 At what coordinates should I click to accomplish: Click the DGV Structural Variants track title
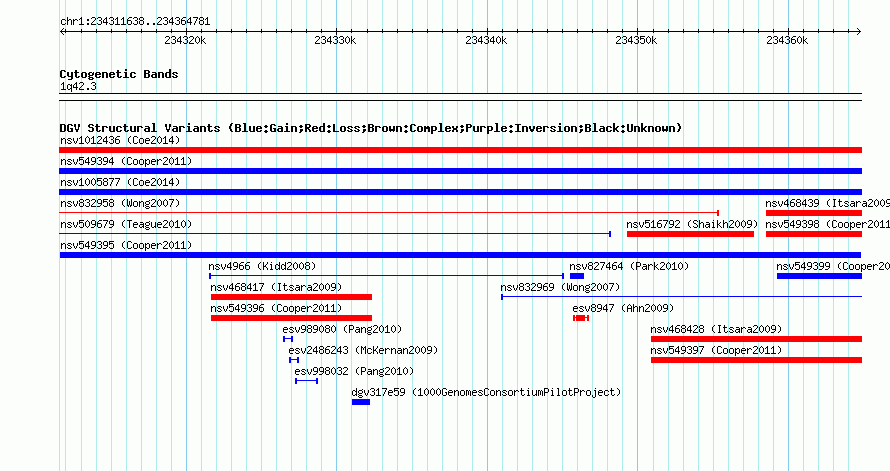coord(371,128)
